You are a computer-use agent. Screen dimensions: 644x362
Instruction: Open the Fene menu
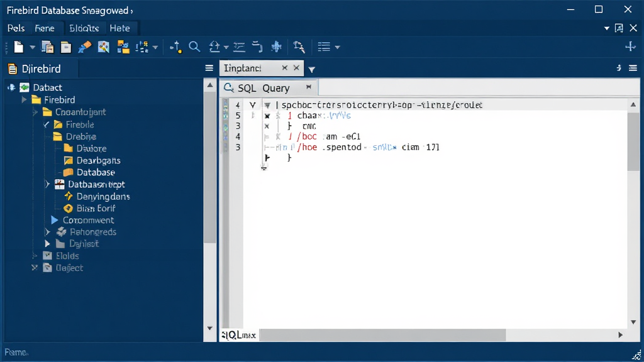point(45,28)
